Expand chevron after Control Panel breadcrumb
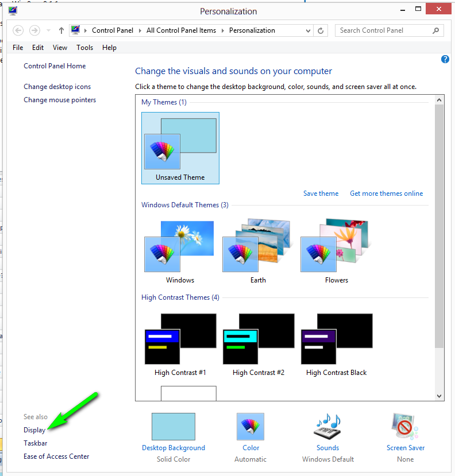 coord(140,30)
